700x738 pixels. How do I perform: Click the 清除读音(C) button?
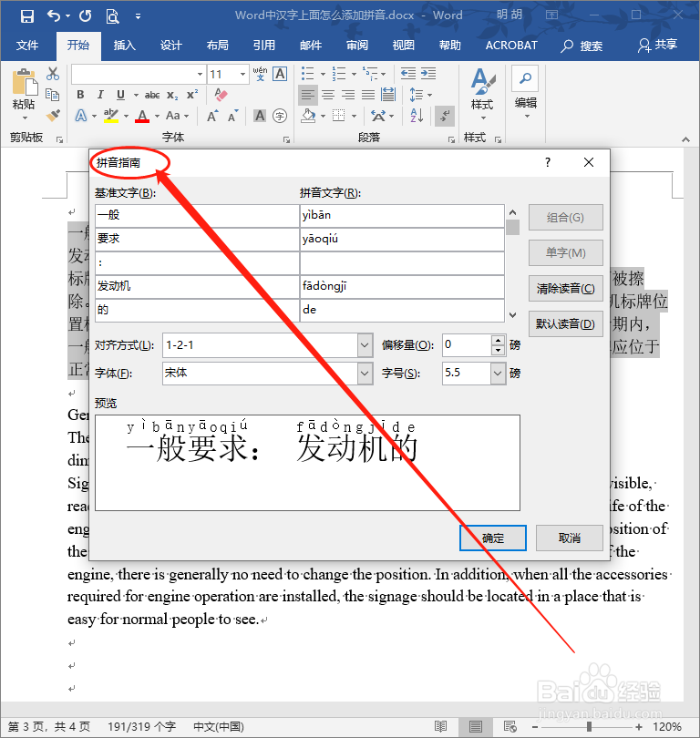(565, 289)
